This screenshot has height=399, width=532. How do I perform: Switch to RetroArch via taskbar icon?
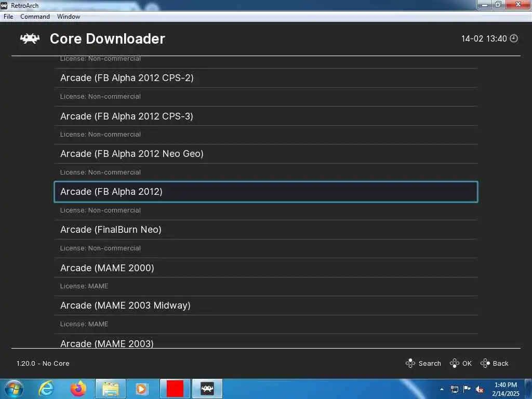[207, 389]
